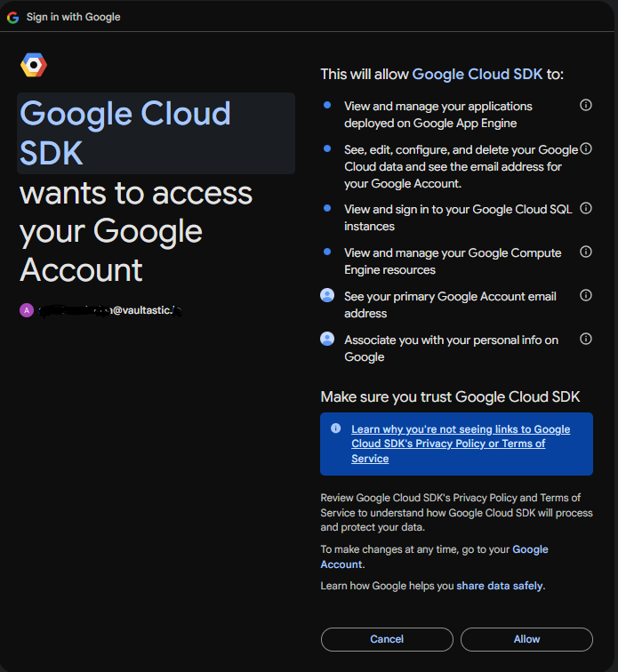Click profile icon beside primary email permission

click(x=327, y=296)
